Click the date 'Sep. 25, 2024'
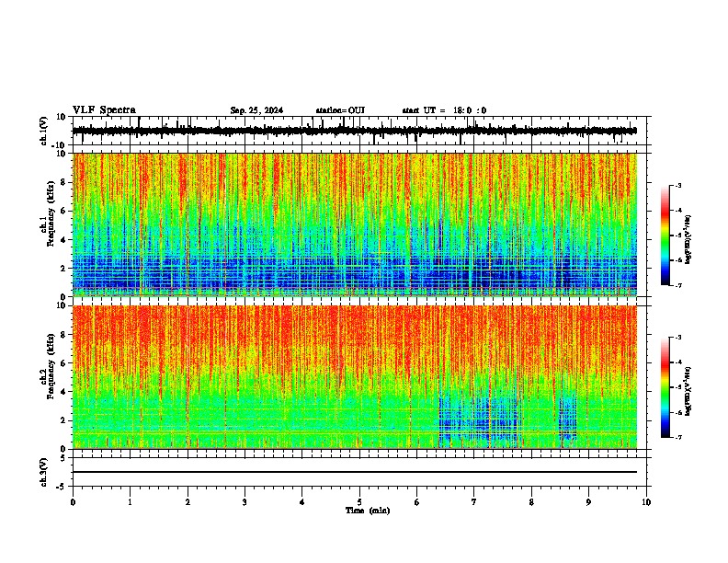This screenshot has width=728, height=563. pos(256,110)
